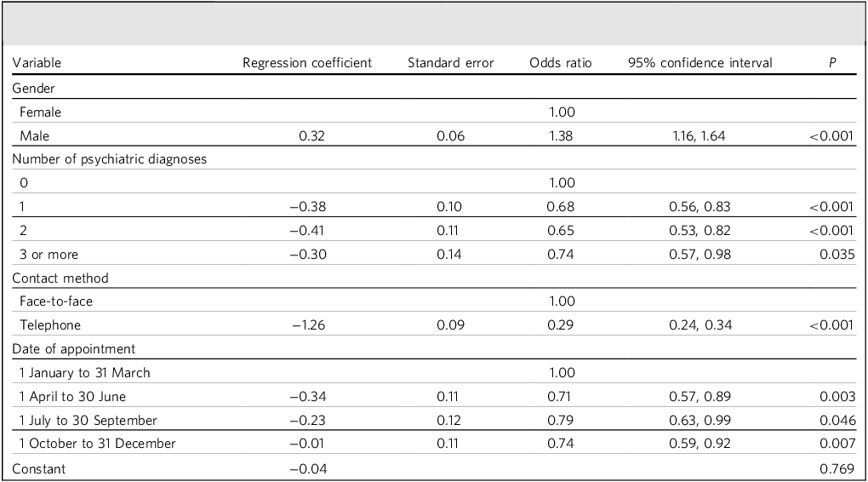
Task: Select Number of psychiatric diagnoses heading
Action: point(109,159)
